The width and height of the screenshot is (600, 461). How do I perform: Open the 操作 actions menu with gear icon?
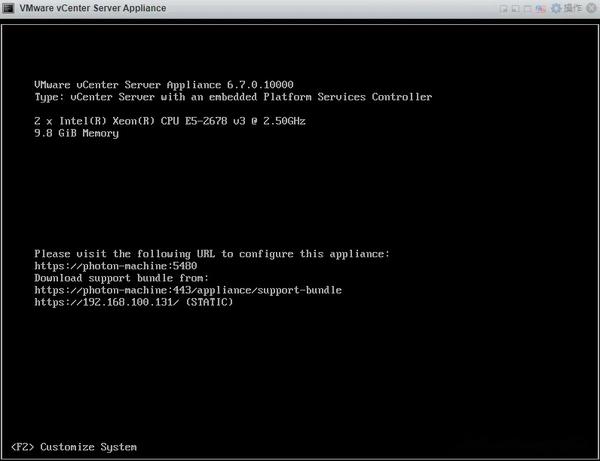click(566, 8)
